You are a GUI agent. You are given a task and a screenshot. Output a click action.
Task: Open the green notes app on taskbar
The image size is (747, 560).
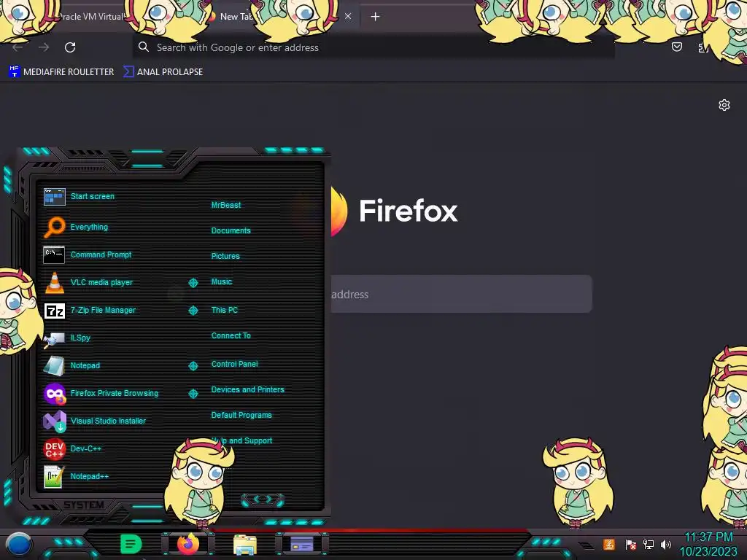pyautogui.click(x=131, y=544)
